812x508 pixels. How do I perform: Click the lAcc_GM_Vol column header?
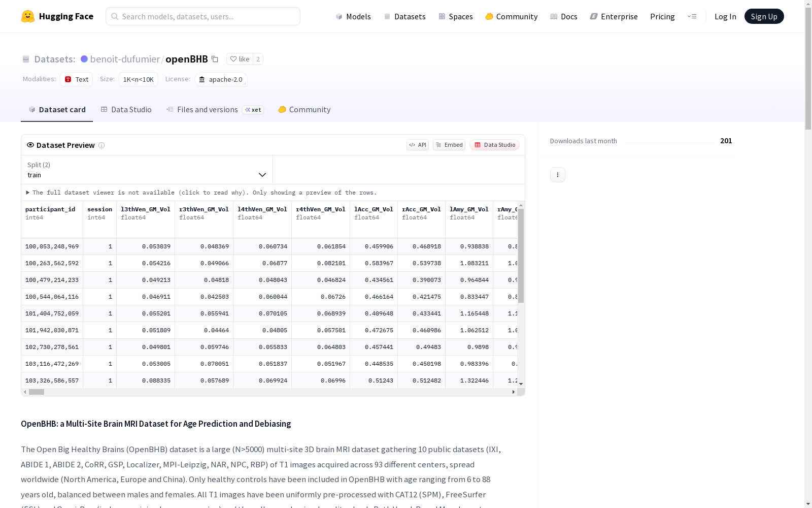(374, 219)
